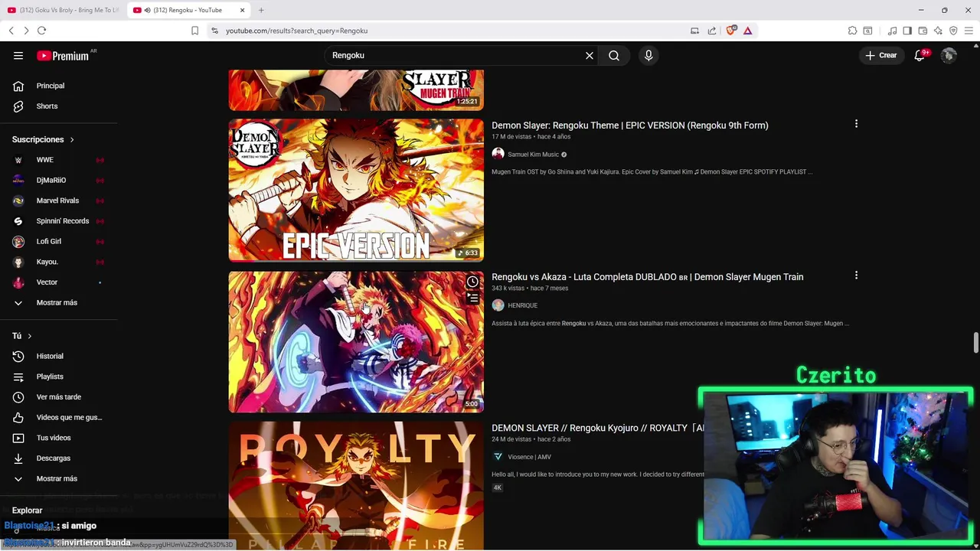This screenshot has width=980, height=551.
Task: Open DEMON SLAYER ROYALTY video title
Action: 597,429
